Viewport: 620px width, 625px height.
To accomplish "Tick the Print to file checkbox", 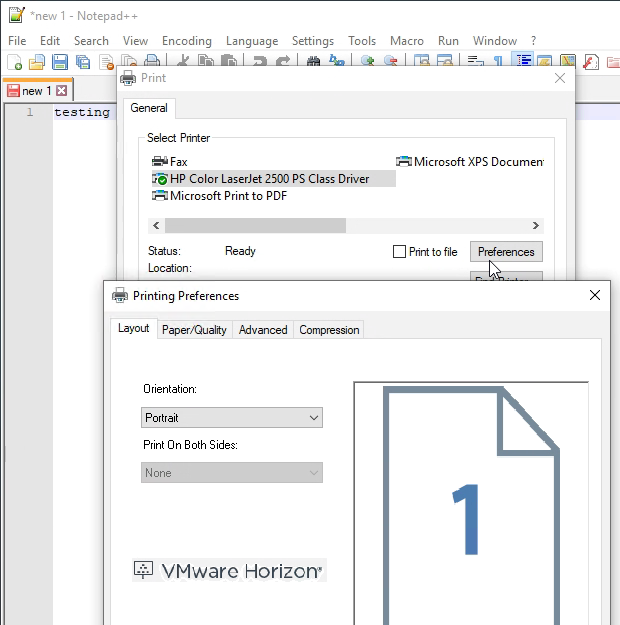I will (399, 252).
